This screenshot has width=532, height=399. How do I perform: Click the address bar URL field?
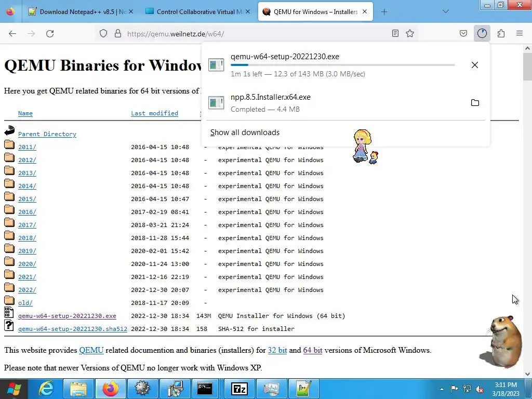256,34
